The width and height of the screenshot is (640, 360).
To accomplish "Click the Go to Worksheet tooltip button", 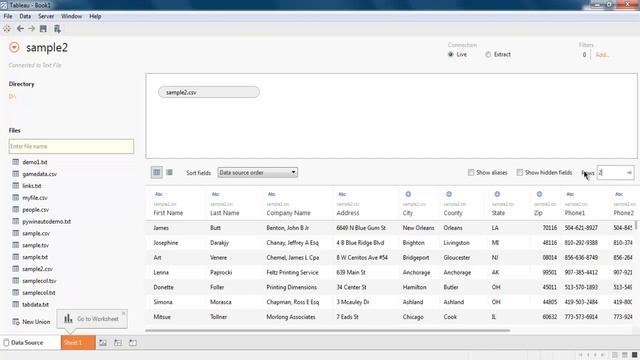I will pos(92,319).
